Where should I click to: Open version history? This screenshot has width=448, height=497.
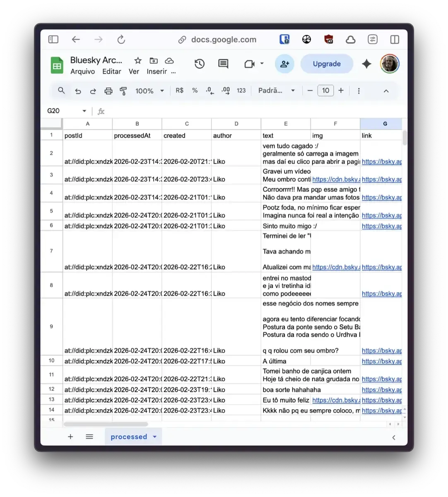pyautogui.click(x=200, y=64)
